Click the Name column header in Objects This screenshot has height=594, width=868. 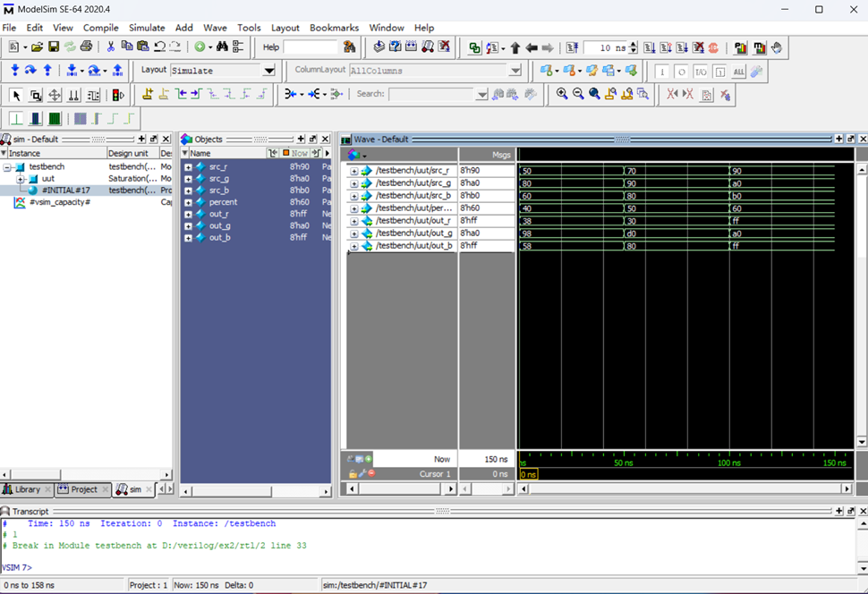click(x=227, y=153)
